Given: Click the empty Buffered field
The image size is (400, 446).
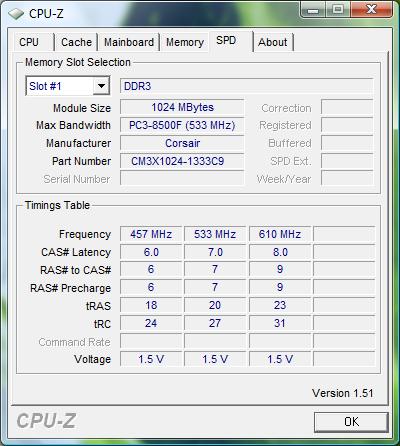Looking at the screenshot, I should 347,143.
